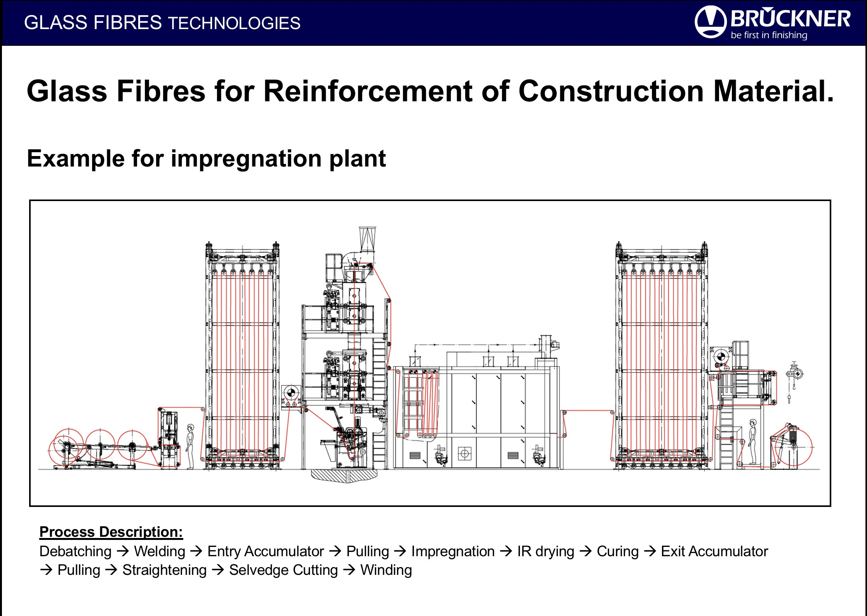Click "Impregnation" in process description
This screenshot has width=867, height=616.
click(453, 551)
